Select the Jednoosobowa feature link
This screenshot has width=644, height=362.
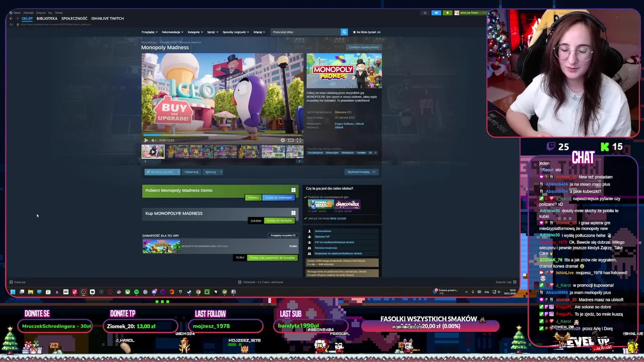(323, 231)
